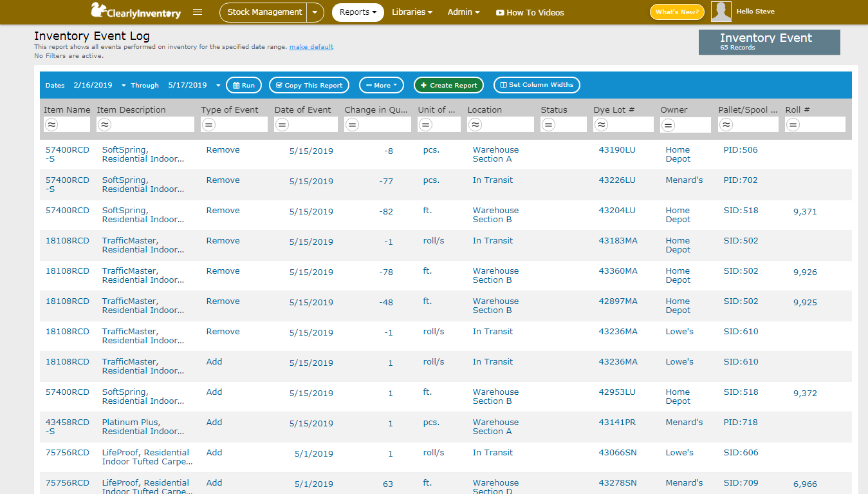Open the Libraries menu

(x=412, y=12)
